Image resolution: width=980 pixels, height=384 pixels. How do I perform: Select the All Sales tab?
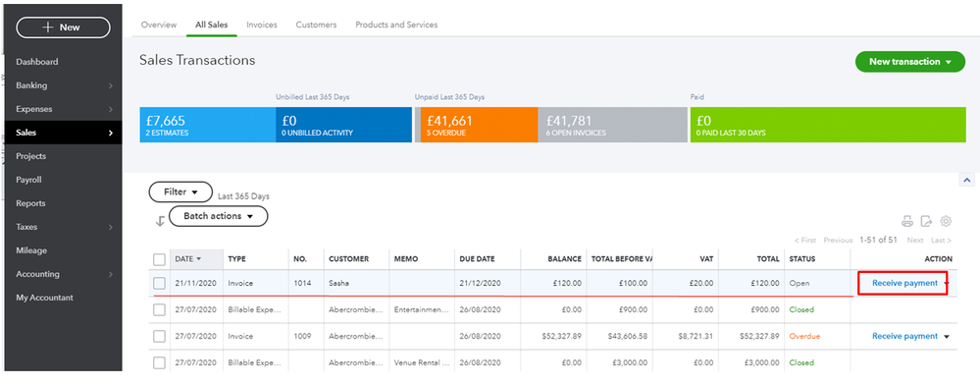point(211,25)
